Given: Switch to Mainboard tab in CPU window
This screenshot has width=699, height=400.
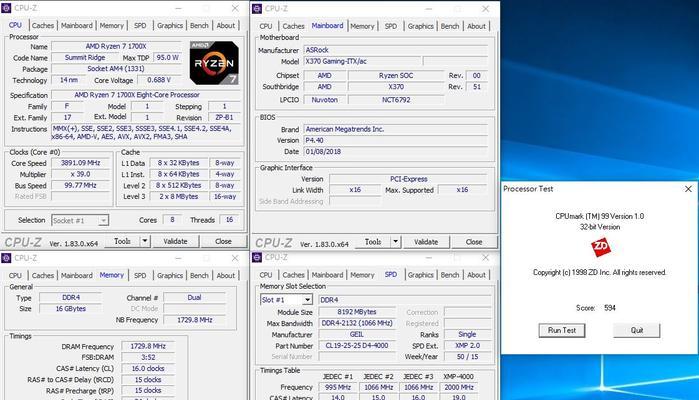Looking at the screenshot, I should pos(77,25).
